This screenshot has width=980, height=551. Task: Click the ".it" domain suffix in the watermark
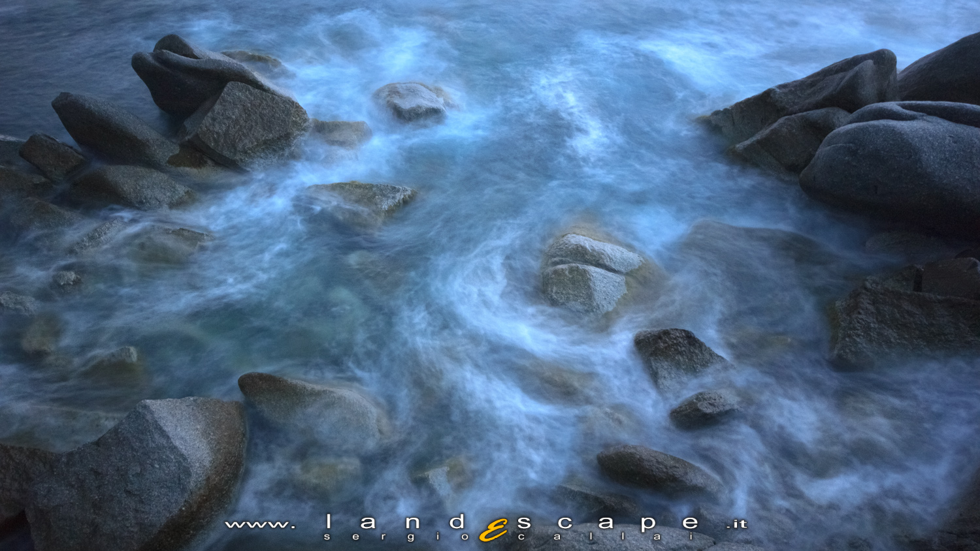coord(736,524)
